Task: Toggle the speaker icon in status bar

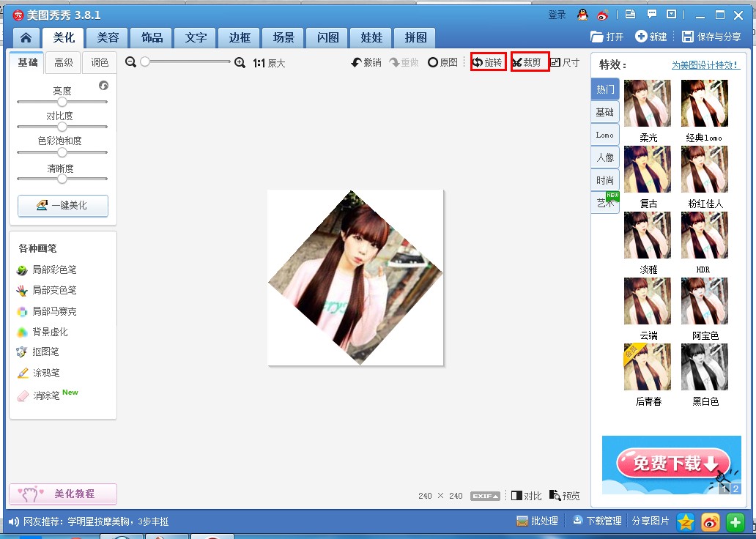Action: pos(14,521)
